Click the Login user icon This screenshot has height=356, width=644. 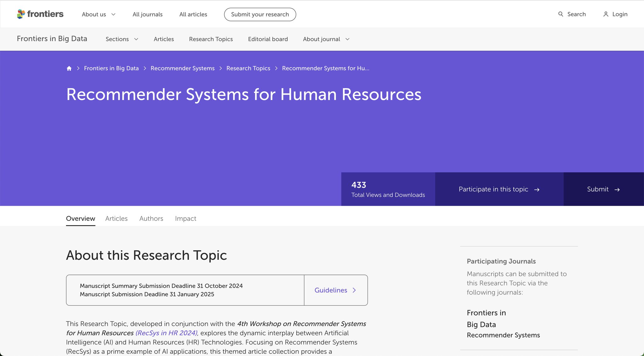tap(606, 14)
